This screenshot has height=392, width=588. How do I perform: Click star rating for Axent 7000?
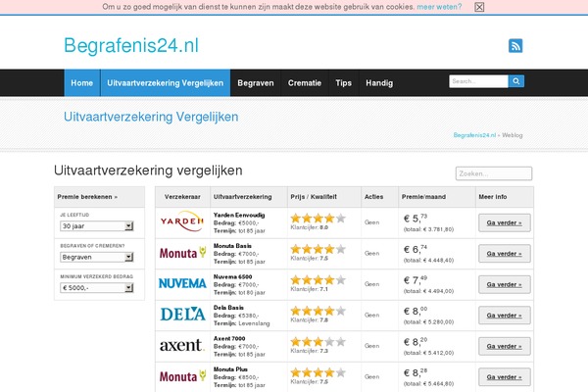click(318, 341)
